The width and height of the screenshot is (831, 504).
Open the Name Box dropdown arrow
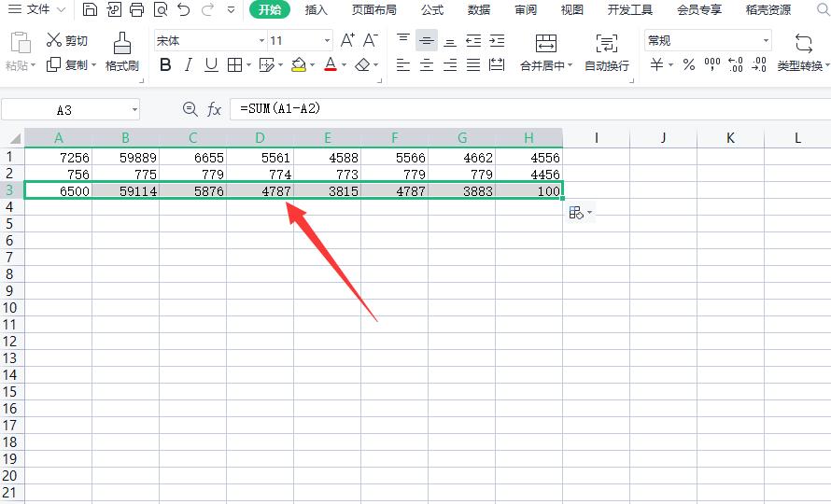click(x=134, y=110)
